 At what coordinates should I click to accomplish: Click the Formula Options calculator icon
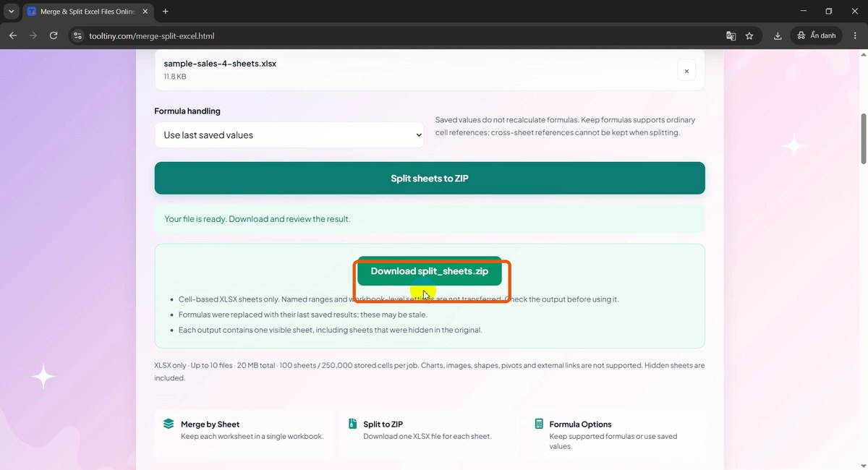539,424
